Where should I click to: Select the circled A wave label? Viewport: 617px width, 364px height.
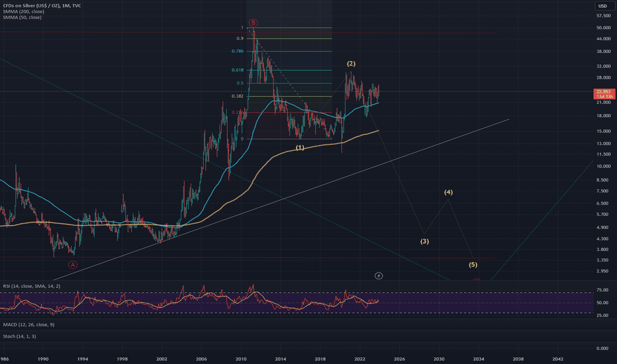pyautogui.click(x=73, y=265)
